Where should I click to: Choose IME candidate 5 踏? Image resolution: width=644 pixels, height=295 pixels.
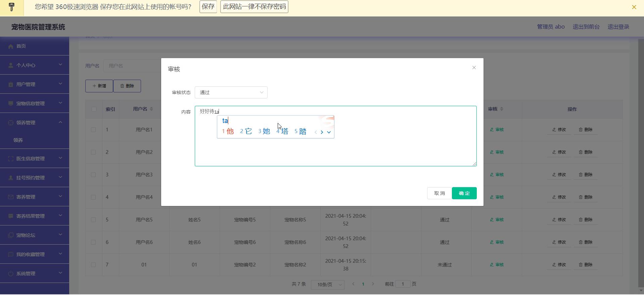[300, 131]
